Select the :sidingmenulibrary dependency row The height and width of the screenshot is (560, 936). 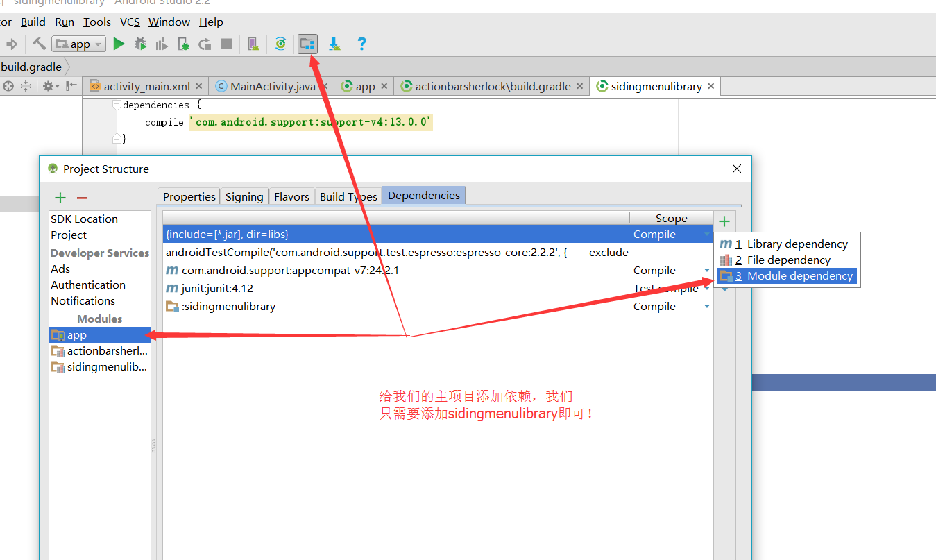click(438, 306)
